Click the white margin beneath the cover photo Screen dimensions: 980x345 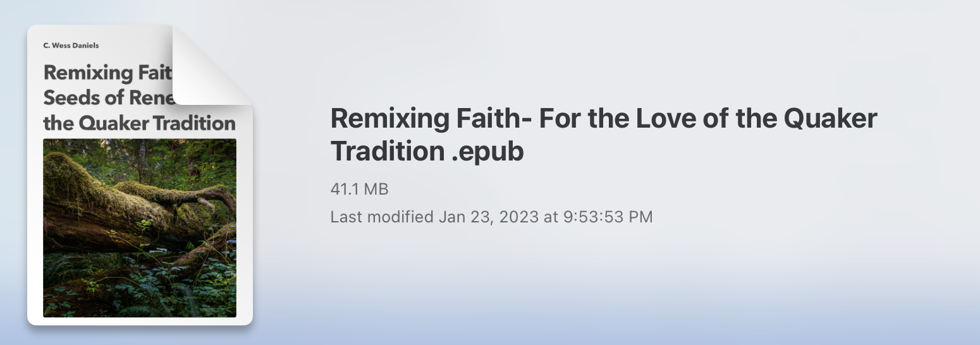[140, 321]
